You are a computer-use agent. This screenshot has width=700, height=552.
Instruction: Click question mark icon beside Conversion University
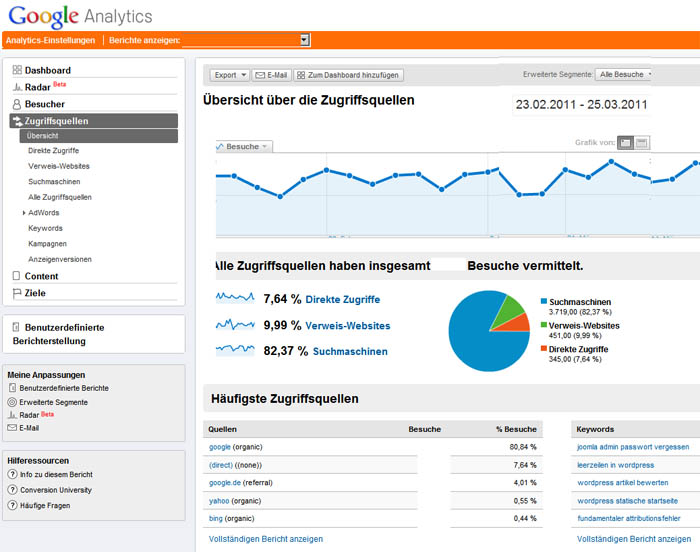(12, 490)
